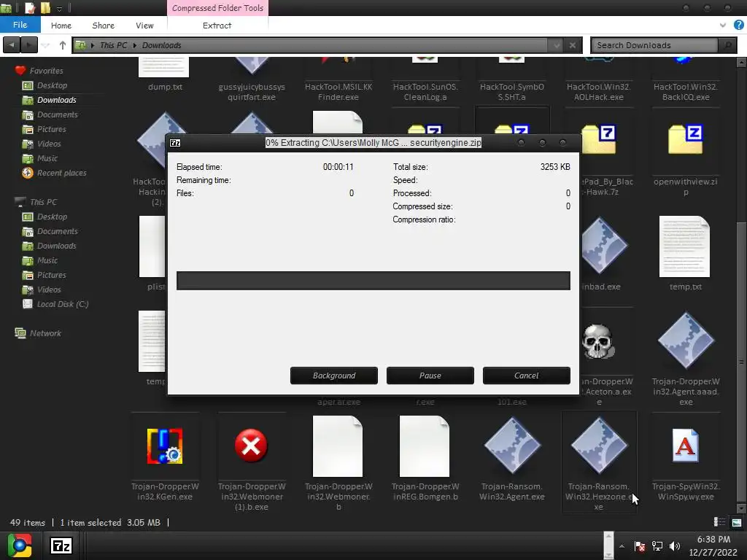Open the Share ribbon tab
The image size is (747, 560).
coord(103,26)
